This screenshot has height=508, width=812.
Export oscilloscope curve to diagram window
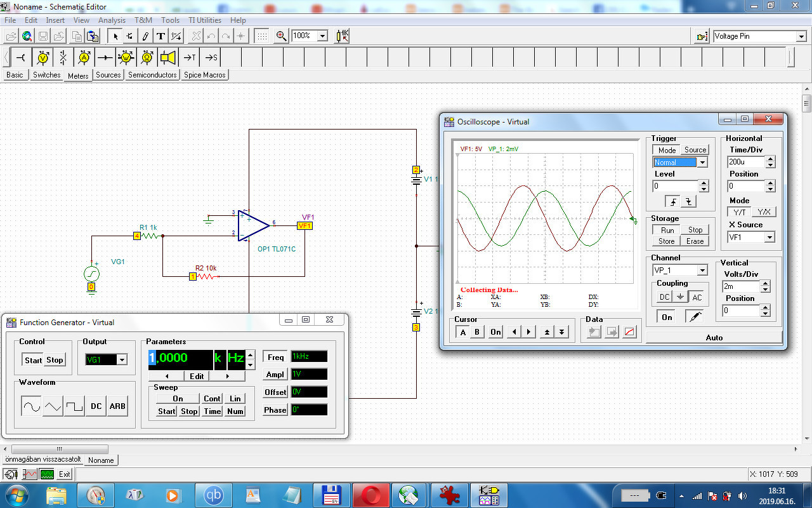629,332
